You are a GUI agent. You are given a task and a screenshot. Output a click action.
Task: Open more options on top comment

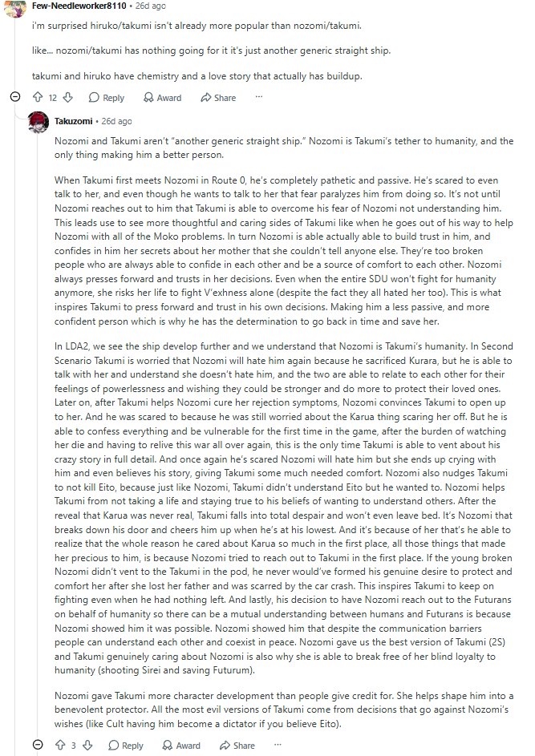(x=259, y=97)
